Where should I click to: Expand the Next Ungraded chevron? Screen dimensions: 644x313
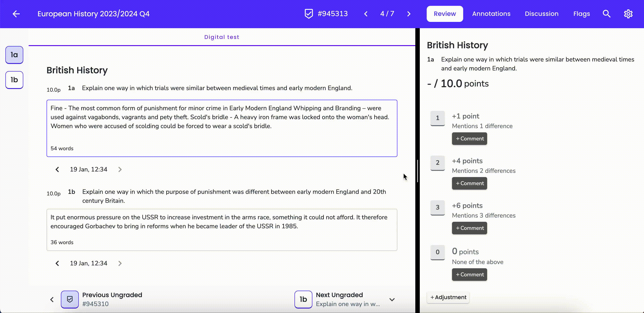pos(392,300)
